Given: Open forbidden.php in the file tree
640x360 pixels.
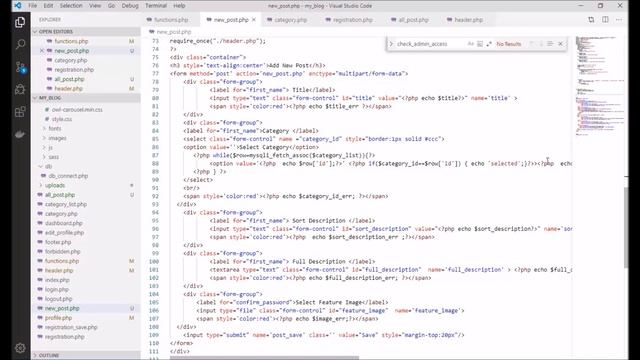Looking at the screenshot, I should 62,251.
